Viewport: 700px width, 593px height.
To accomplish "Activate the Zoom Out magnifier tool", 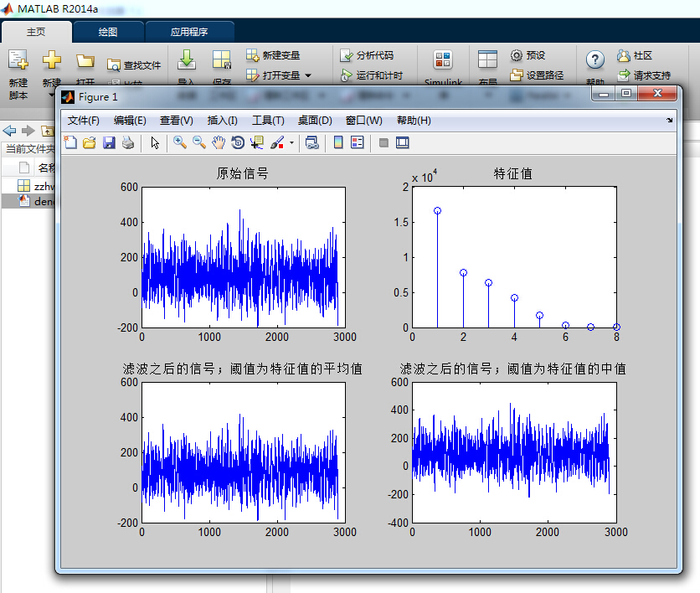I will click(199, 143).
